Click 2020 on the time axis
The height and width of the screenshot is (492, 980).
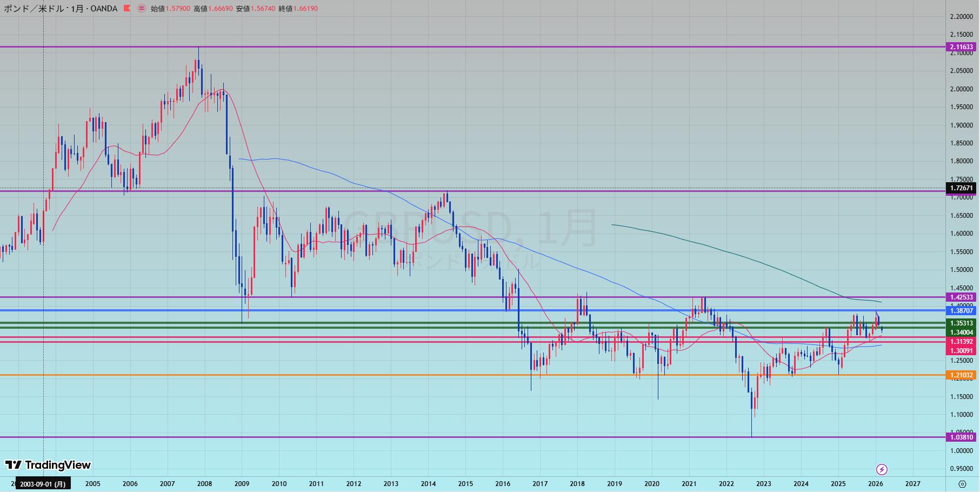pyautogui.click(x=651, y=484)
